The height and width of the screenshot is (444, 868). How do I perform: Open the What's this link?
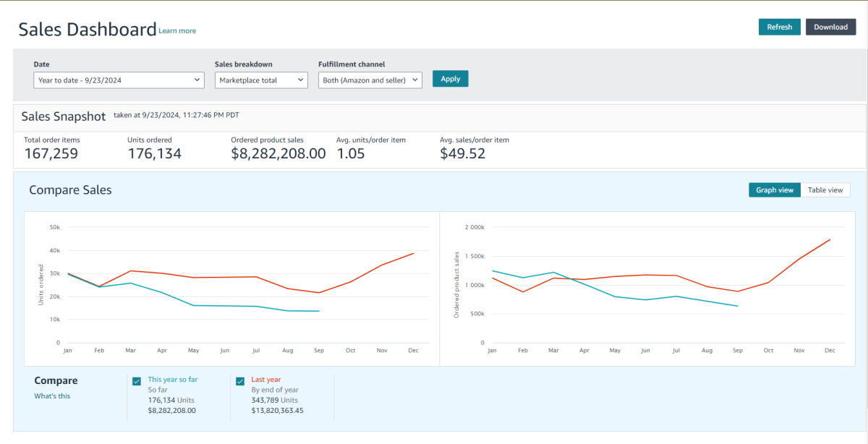[x=52, y=396]
